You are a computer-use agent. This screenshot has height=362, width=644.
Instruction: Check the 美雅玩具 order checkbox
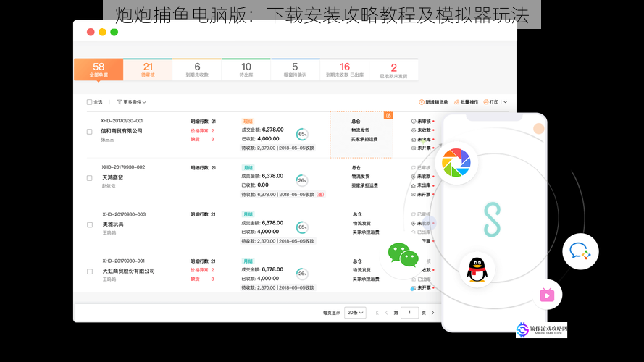point(90,225)
